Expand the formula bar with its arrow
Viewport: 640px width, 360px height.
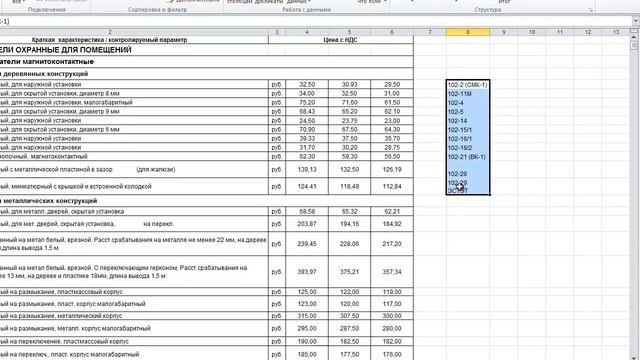coord(636,21)
